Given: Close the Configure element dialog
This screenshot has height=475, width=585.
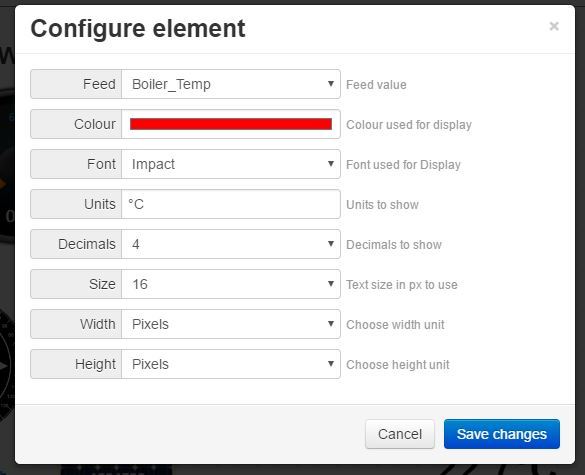Looking at the screenshot, I should click(x=554, y=26).
